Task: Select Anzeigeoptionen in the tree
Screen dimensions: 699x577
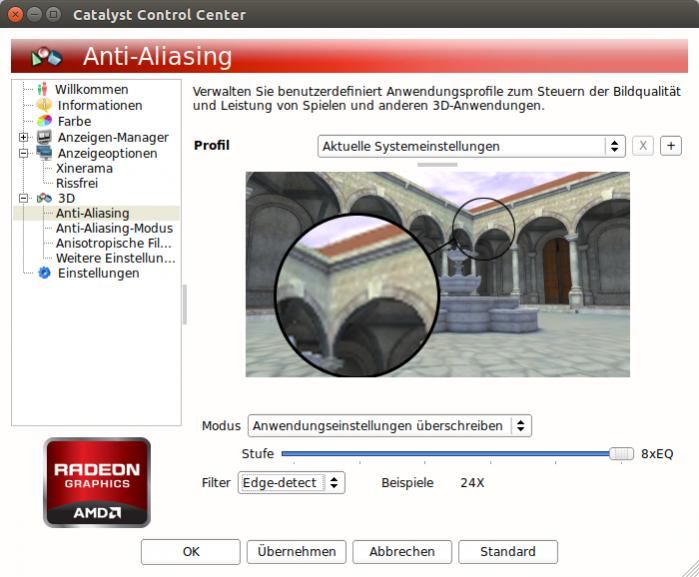Action: [x=107, y=153]
